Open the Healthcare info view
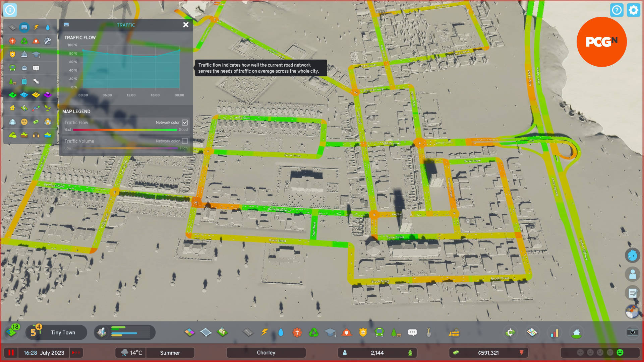This screenshot has width=644, height=362. tap(12, 41)
